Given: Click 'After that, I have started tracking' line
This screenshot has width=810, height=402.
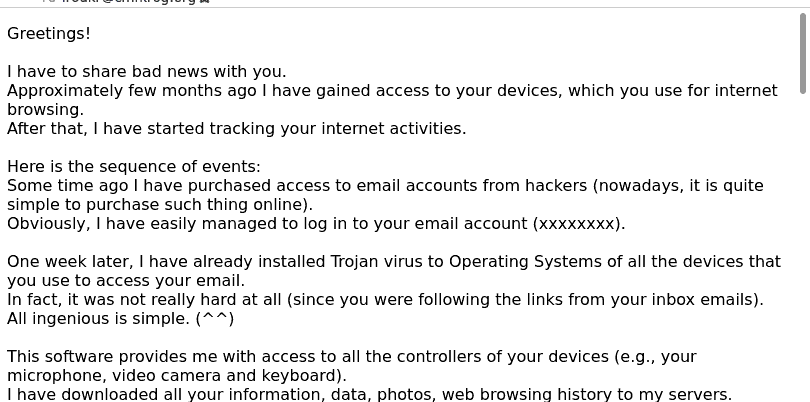Looking at the screenshot, I should 237,129.
